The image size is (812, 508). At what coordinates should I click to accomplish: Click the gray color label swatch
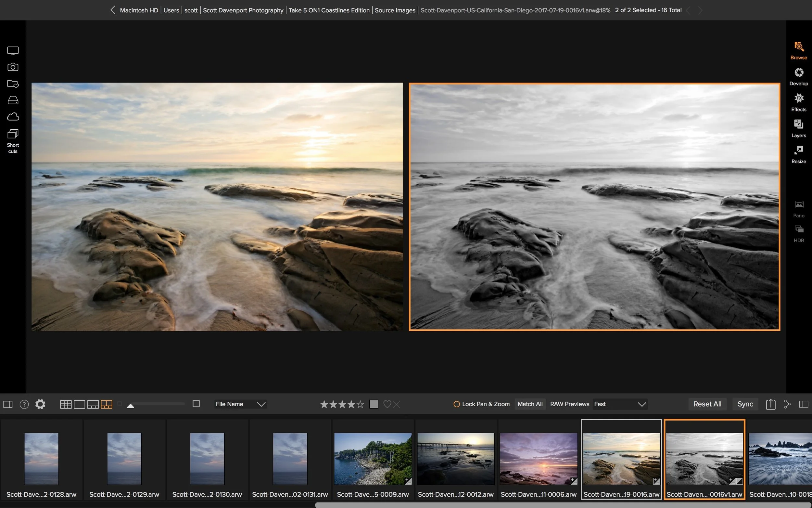click(374, 404)
